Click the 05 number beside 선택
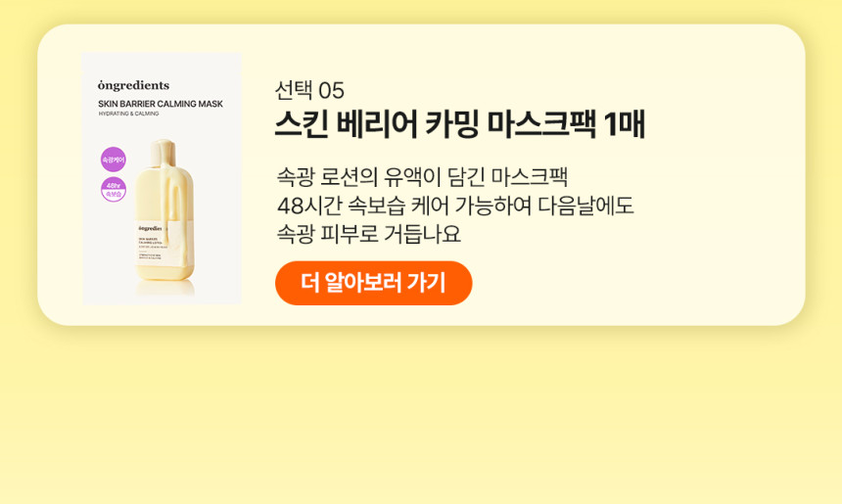The image size is (842, 504). point(331,91)
